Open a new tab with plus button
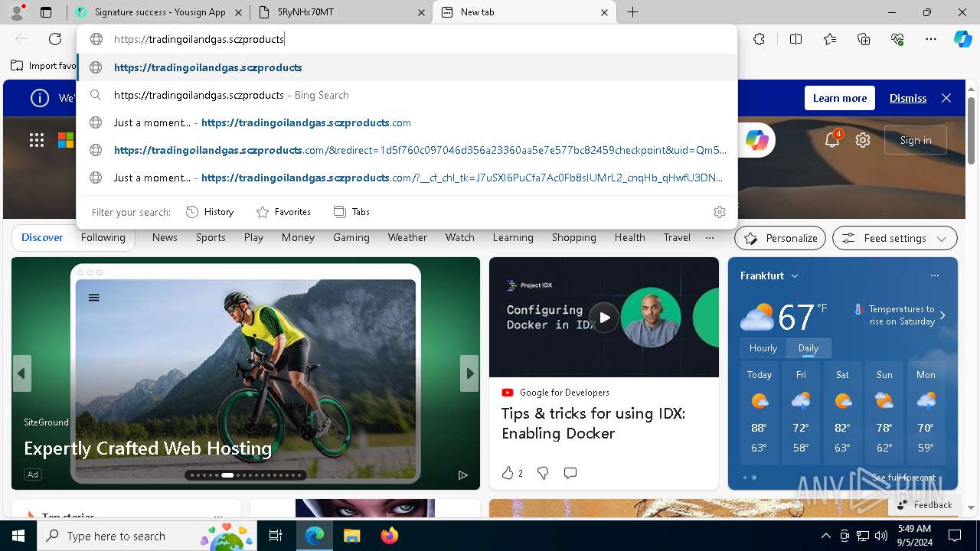 coord(632,12)
